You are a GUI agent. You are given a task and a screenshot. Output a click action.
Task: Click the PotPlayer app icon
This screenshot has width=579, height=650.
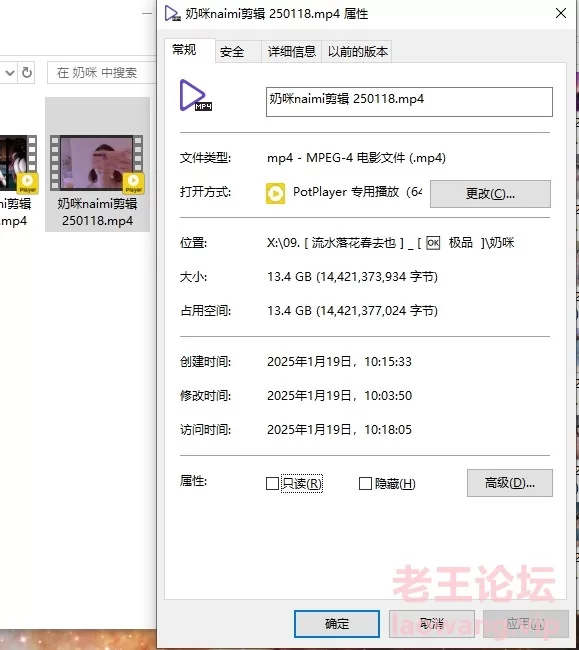pyautogui.click(x=275, y=193)
